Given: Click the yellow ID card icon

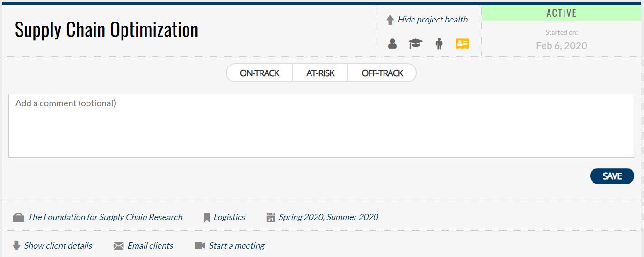Looking at the screenshot, I should [462, 44].
